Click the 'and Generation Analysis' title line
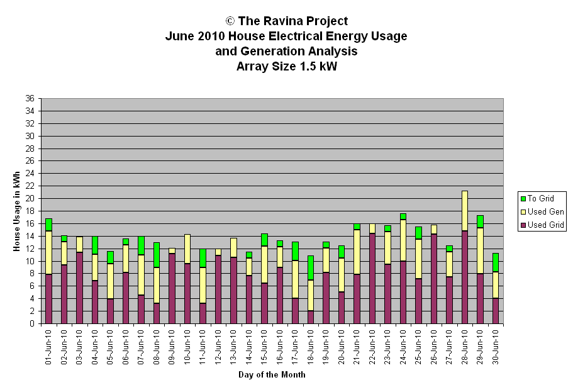Screen dimensions: 573x392 286,51
